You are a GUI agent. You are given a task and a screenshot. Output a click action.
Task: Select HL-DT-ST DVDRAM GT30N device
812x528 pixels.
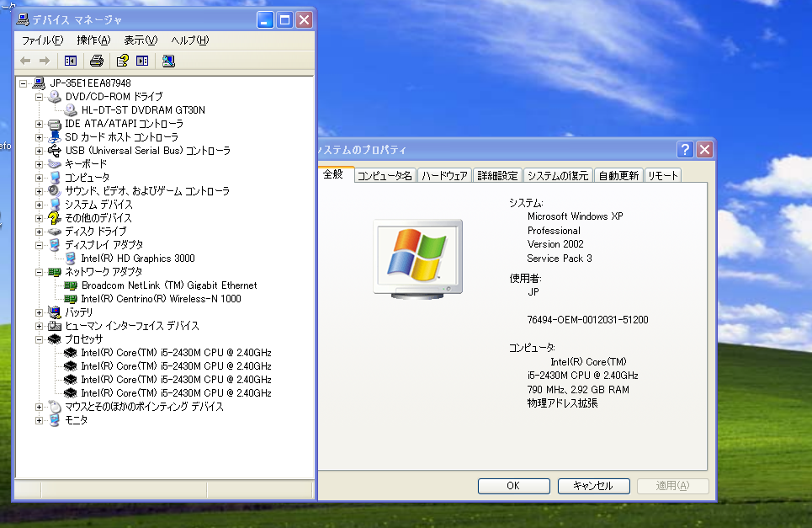[x=143, y=109]
